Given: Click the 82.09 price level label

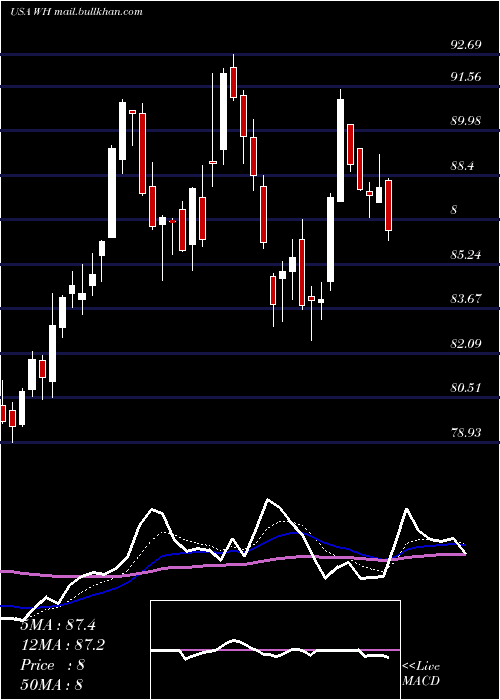Looking at the screenshot, I should click(466, 344).
